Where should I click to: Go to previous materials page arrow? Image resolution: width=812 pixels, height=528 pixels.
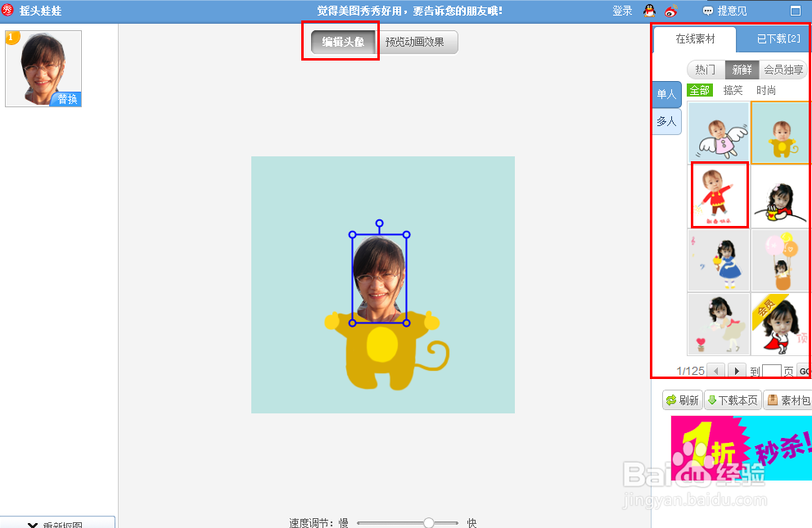716,371
